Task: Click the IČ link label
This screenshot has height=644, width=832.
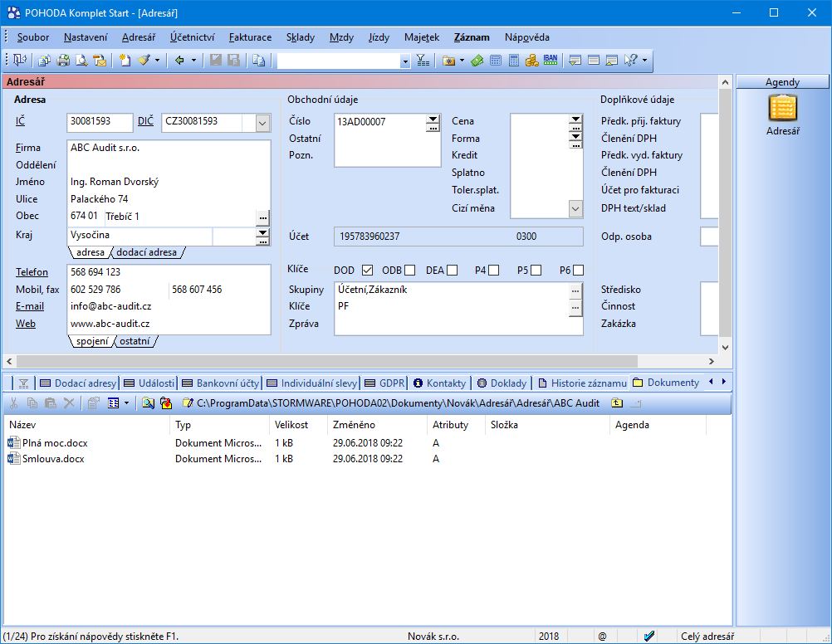Action: (20, 121)
